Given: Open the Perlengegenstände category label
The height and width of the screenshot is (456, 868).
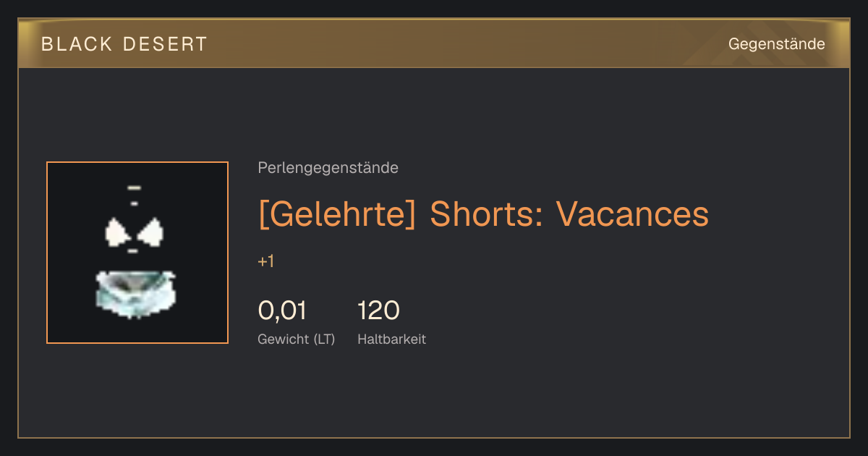Looking at the screenshot, I should pos(328,168).
